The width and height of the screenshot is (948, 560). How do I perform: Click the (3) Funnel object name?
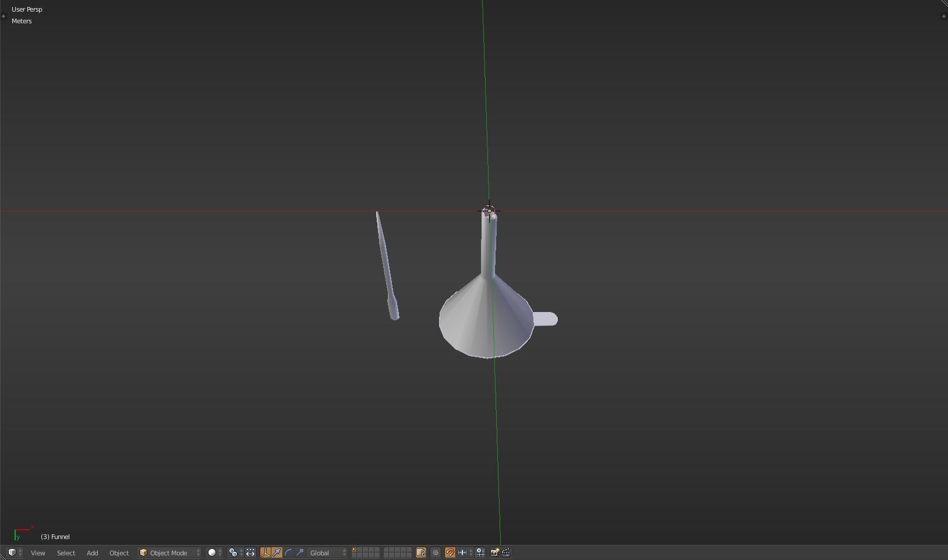[x=55, y=537]
